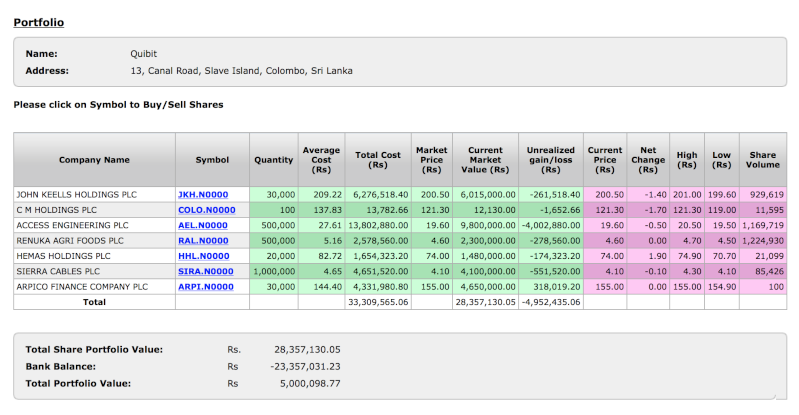Click total portfolio amount 5,000,098.77
Viewport: 799px width, 415px height.
[310, 383]
